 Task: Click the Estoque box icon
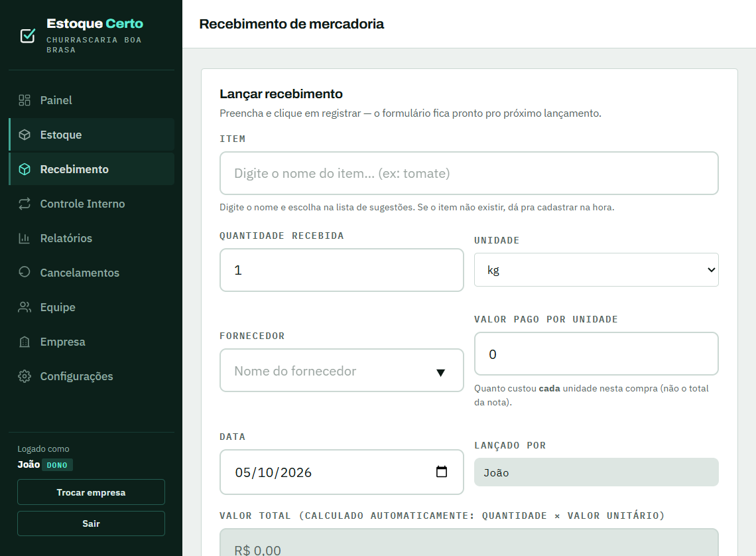click(24, 135)
